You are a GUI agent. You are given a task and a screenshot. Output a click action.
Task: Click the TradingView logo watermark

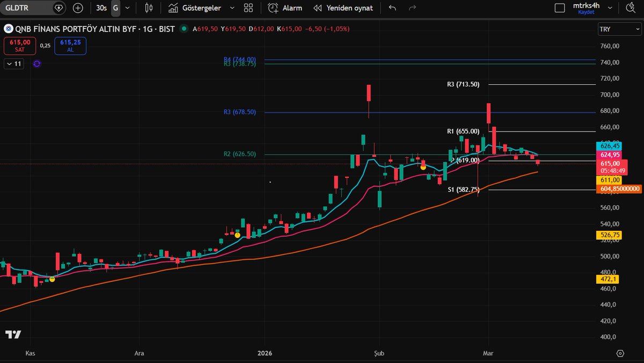pos(13,334)
